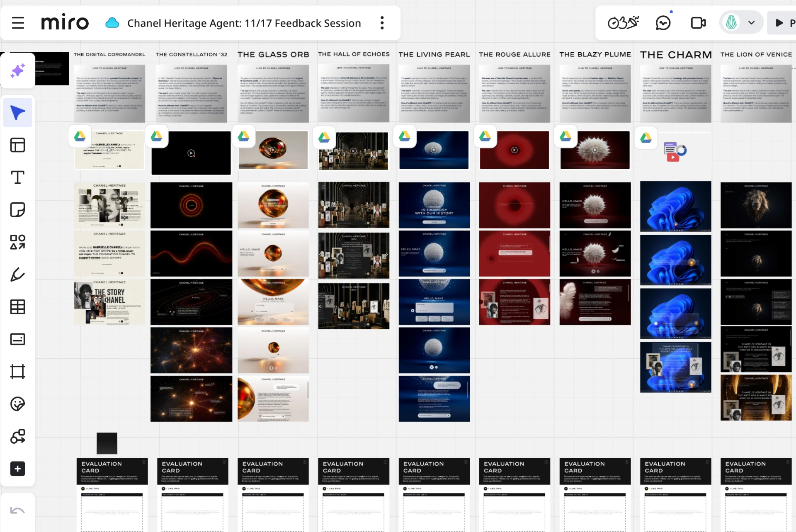This screenshot has height=532, width=796.
Task: Select the pearl 'In Harmony With Our History' slide
Action: tap(434, 205)
